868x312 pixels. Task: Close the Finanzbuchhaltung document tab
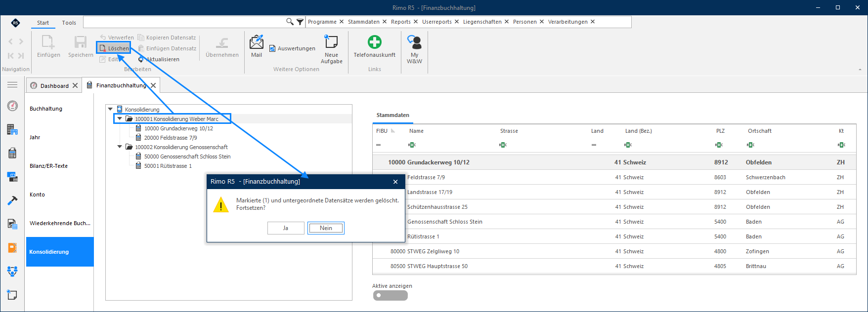coord(154,85)
